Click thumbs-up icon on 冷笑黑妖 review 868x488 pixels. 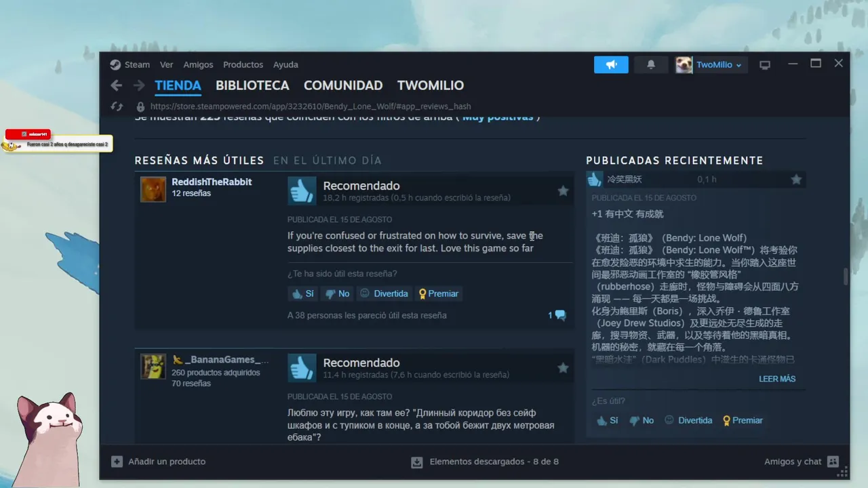tap(595, 179)
